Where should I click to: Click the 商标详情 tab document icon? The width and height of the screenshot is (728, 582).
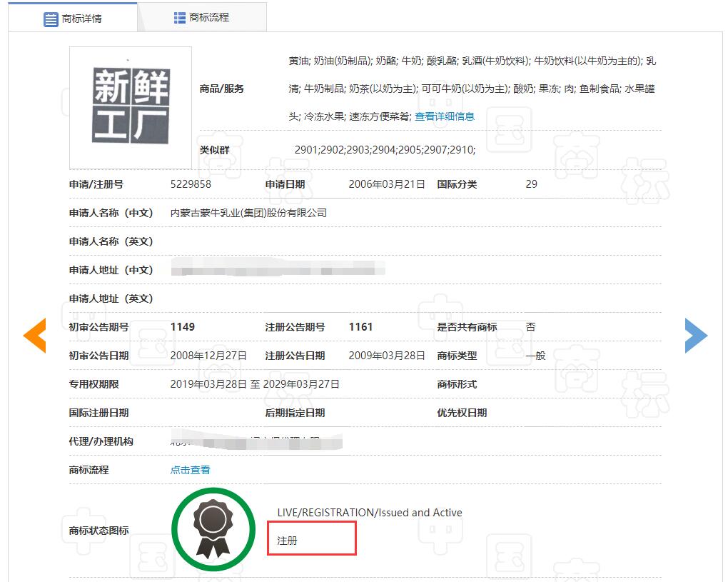51,19
